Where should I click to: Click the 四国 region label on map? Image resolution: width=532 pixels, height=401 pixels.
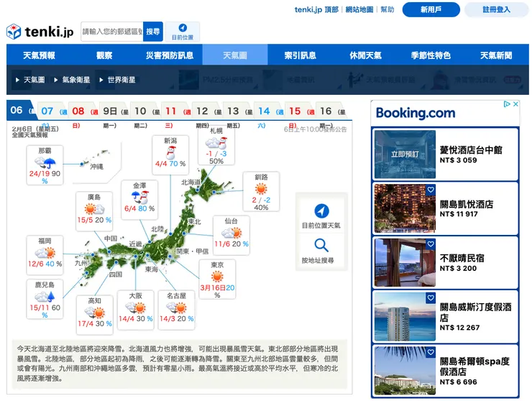coord(116,274)
